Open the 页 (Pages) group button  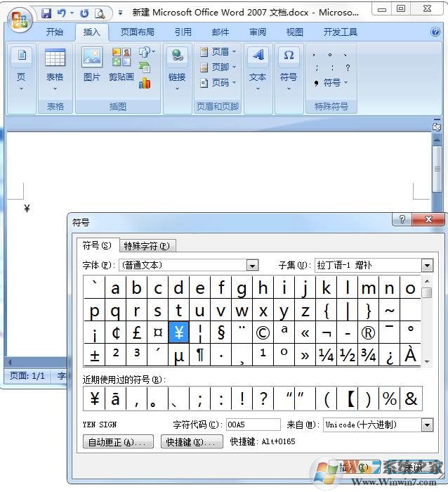(x=21, y=69)
